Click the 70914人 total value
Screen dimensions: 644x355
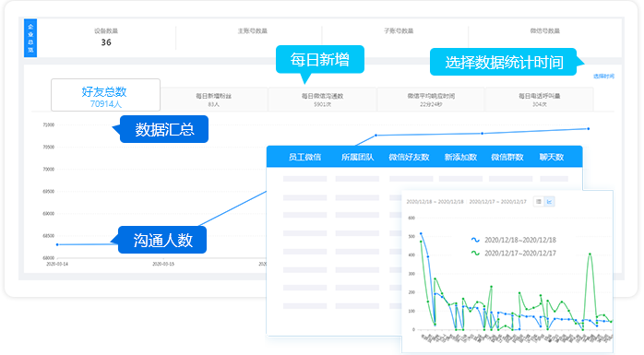pyautogui.click(x=105, y=104)
